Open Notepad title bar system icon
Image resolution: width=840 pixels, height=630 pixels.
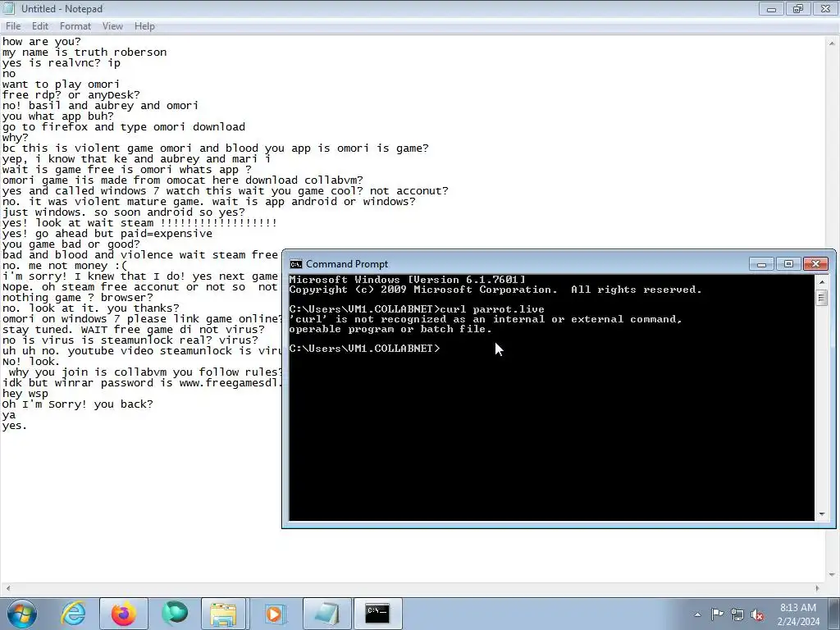pos(8,8)
